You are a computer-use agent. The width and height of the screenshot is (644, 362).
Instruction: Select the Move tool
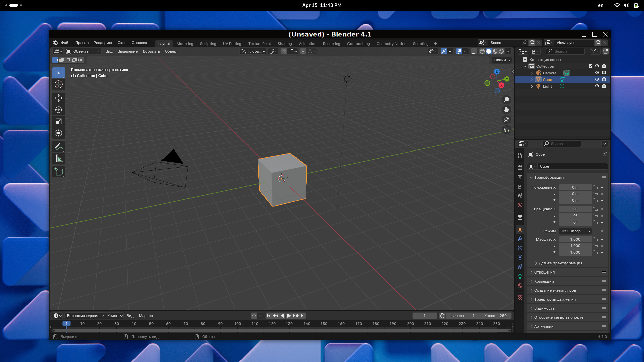59,98
